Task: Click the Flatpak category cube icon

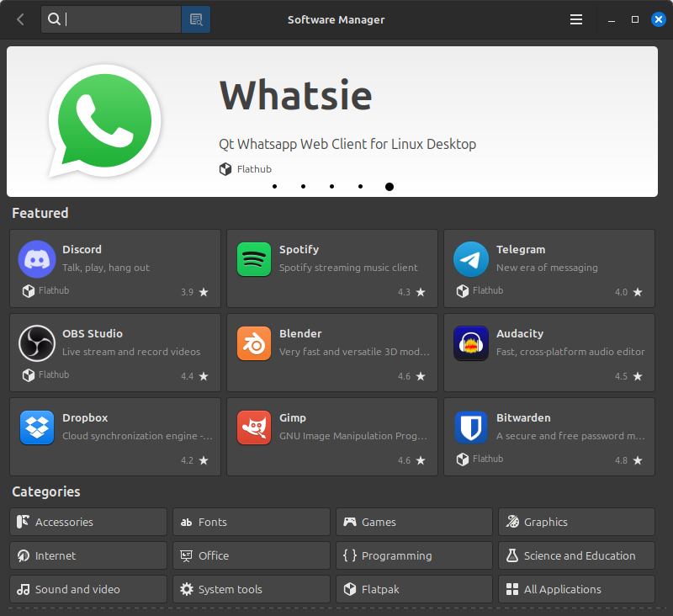Action: pyautogui.click(x=350, y=589)
